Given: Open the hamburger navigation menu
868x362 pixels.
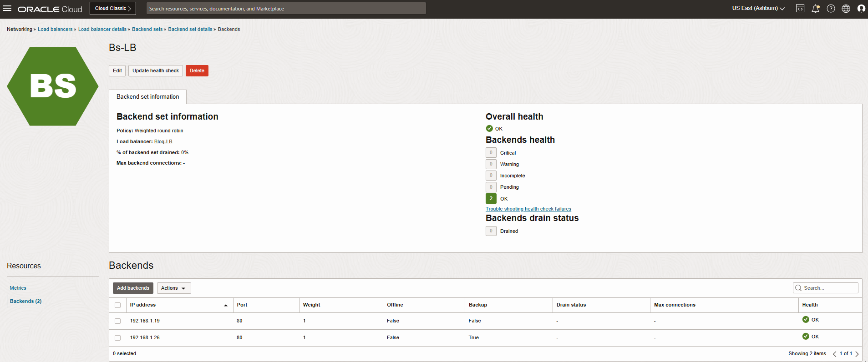Looking at the screenshot, I should point(7,9).
